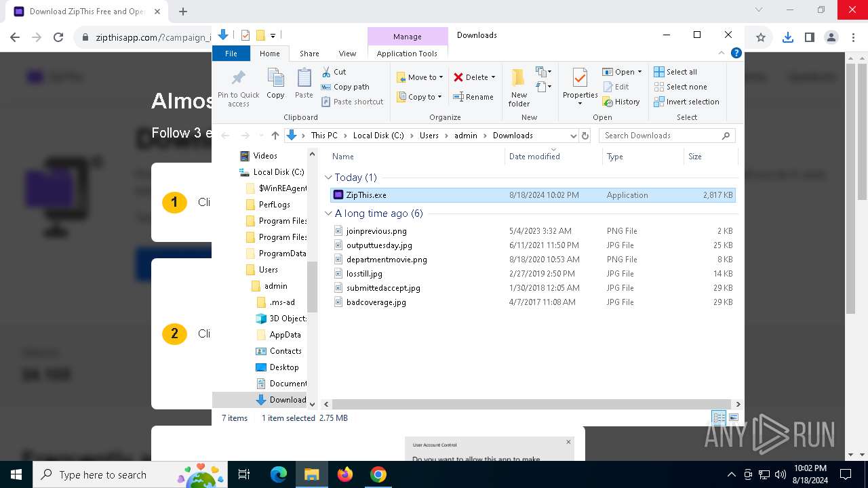Image resolution: width=868 pixels, height=488 pixels.
Task: Click Select none in ribbon
Action: pos(680,87)
